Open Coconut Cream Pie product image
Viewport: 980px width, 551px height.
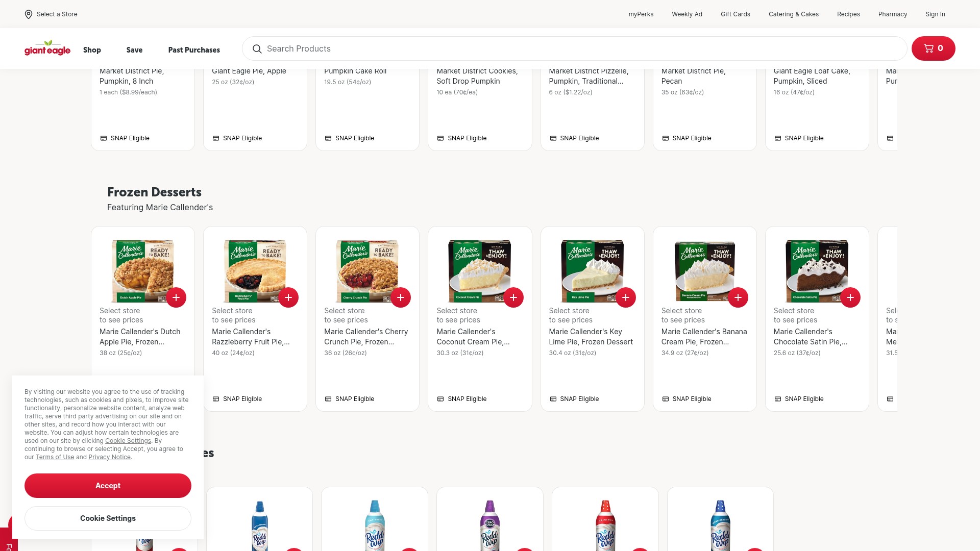tap(480, 271)
